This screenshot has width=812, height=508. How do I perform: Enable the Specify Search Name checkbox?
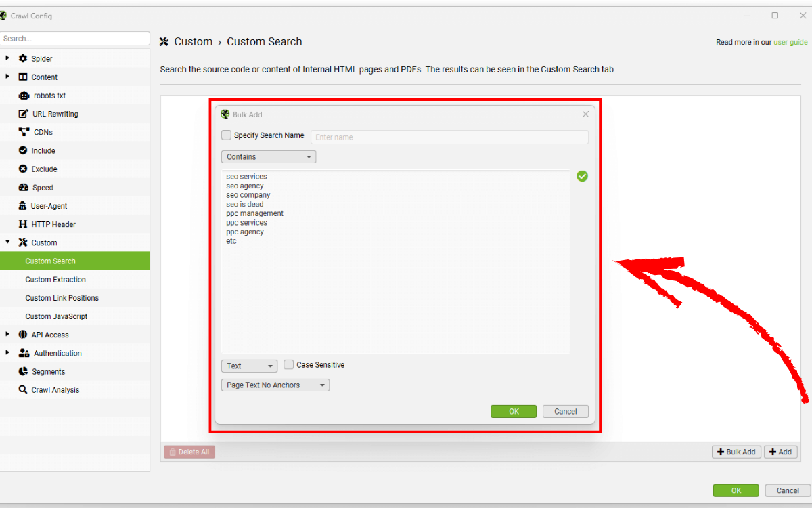(x=227, y=135)
